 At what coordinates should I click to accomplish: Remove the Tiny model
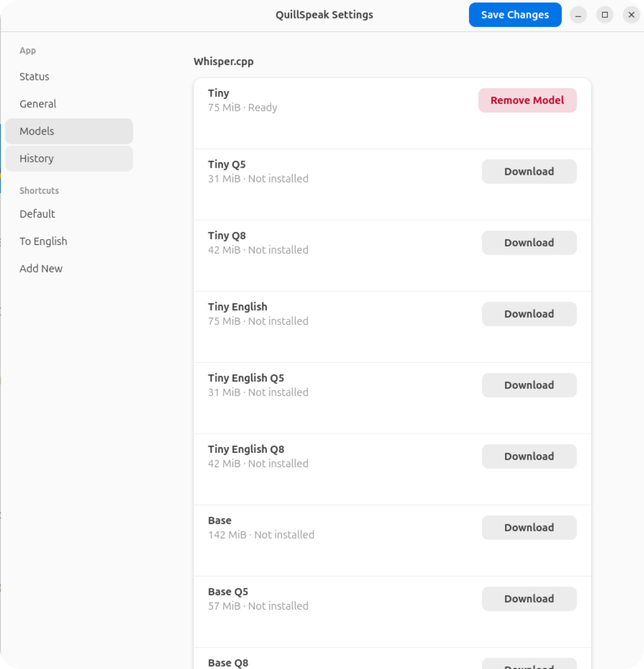(527, 100)
